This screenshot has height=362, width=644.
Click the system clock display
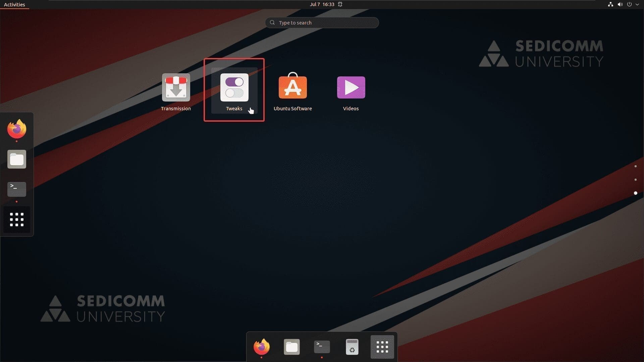pos(322,4)
